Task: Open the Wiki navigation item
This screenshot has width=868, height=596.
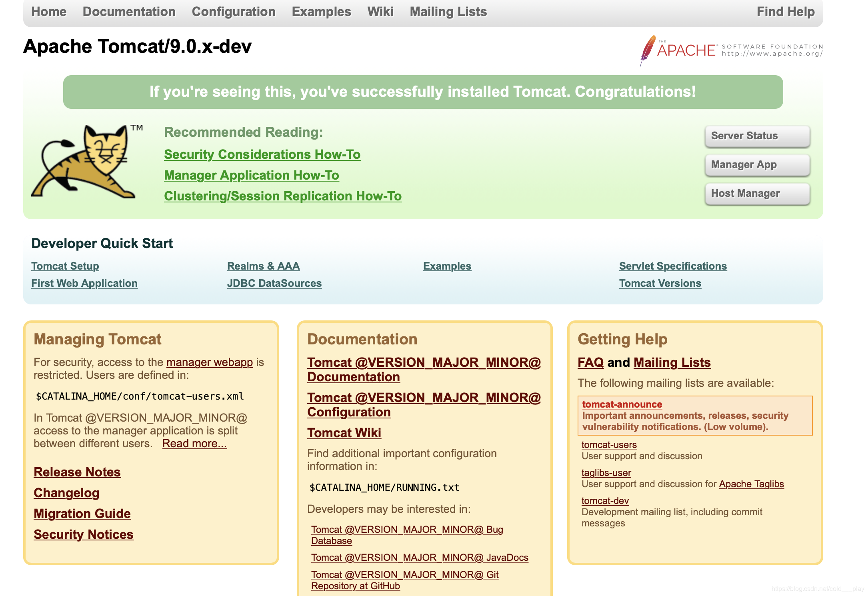Action: click(x=380, y=12)
